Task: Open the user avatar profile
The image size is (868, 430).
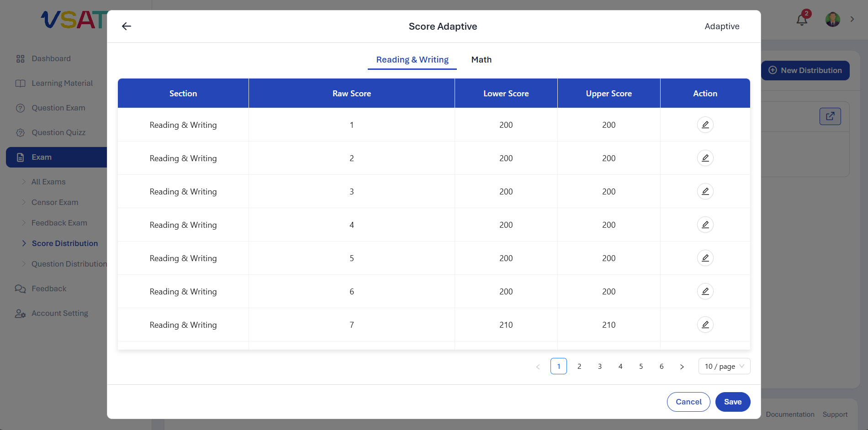Action: (832, 19)
